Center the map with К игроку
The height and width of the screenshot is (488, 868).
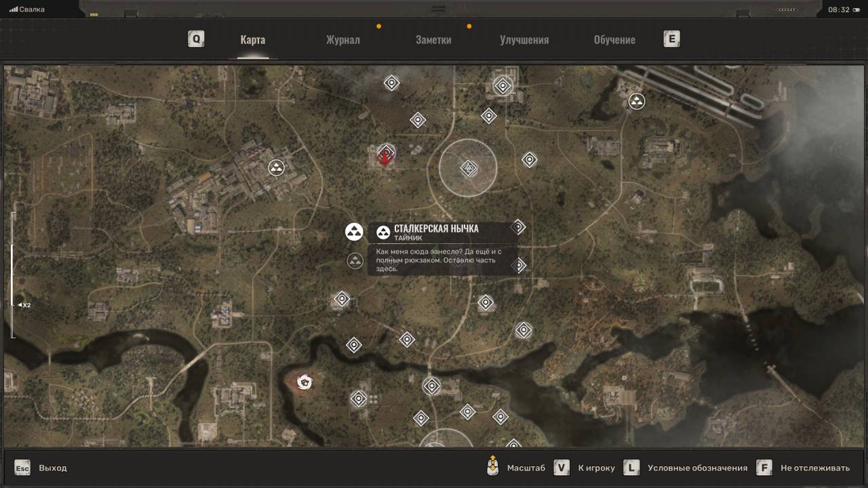(596, 468)
